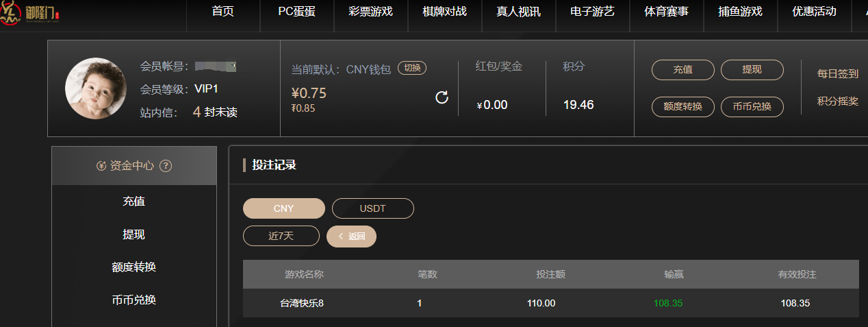Open the member avatar photo
The height and width of the screenshot is (327, 868).
pos(96,88)
